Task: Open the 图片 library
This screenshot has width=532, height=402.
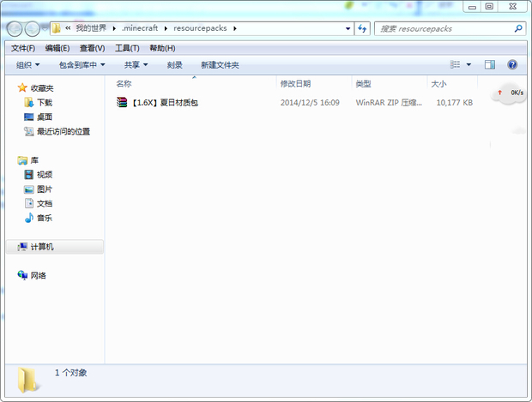Action: coord(45,189)
